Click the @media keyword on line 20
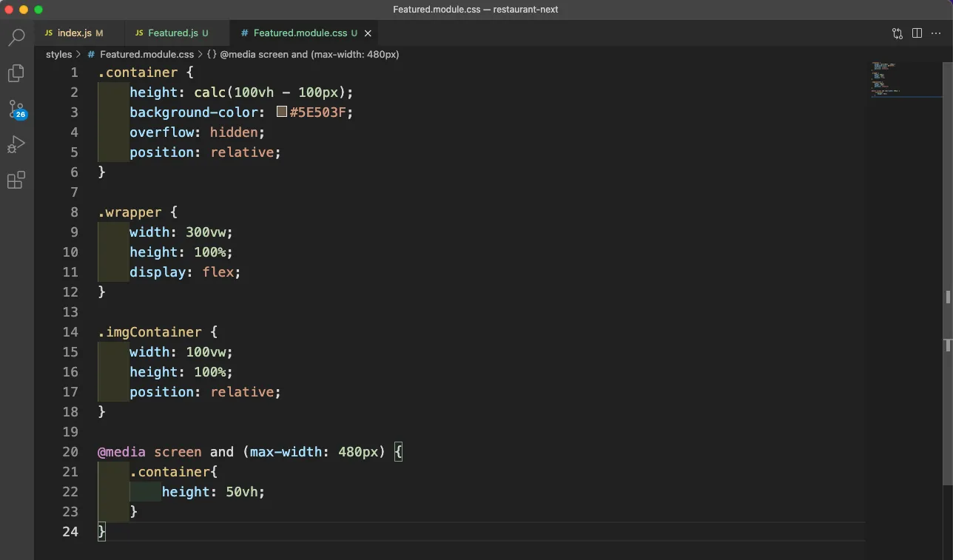953x560 pixels. point(121,452)
